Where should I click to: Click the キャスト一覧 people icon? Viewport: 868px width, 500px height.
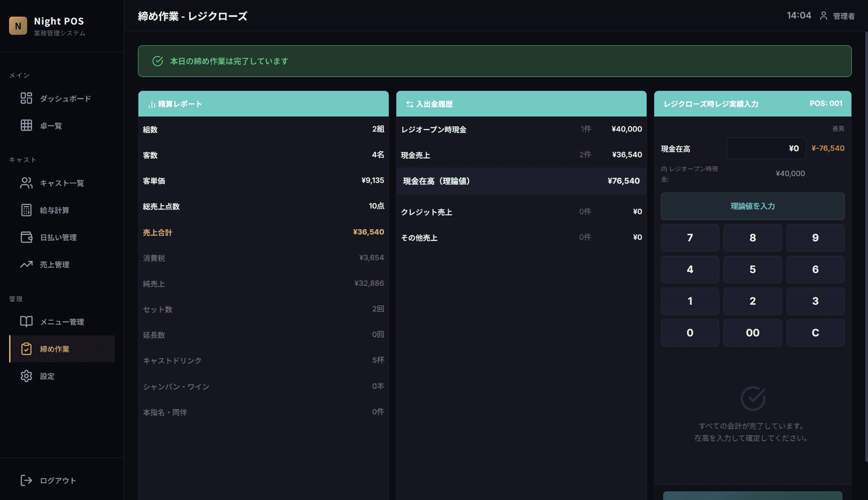(26, 183)
